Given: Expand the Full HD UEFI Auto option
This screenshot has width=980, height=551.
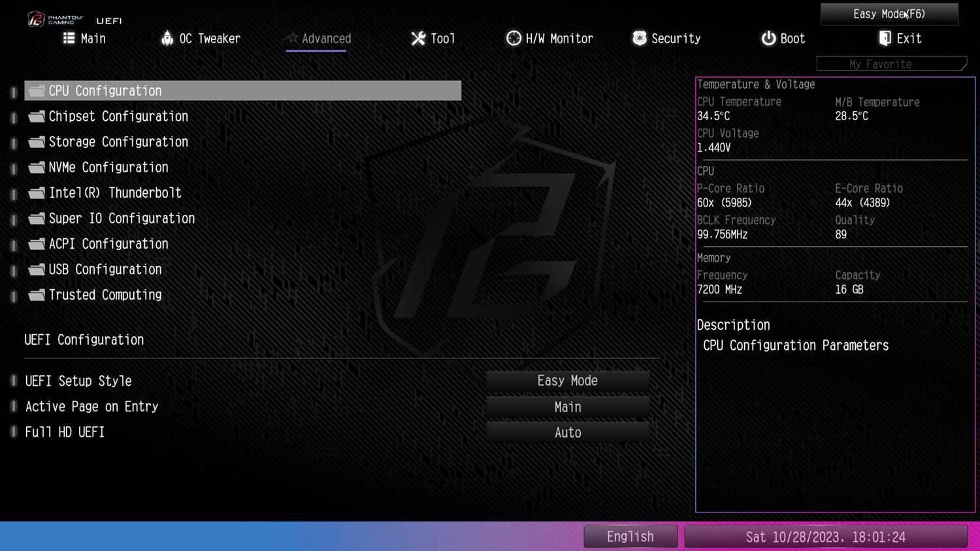Looking at the screenshot, I should (x=567, y=432).
